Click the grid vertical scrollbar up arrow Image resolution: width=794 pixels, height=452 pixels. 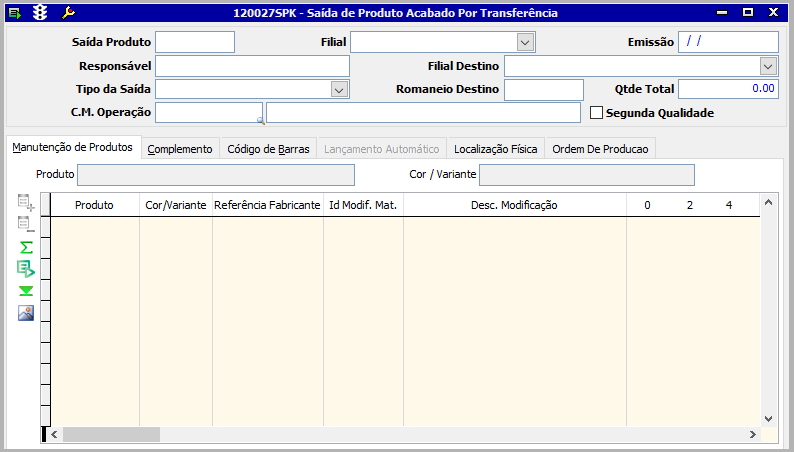pos(768,202)
